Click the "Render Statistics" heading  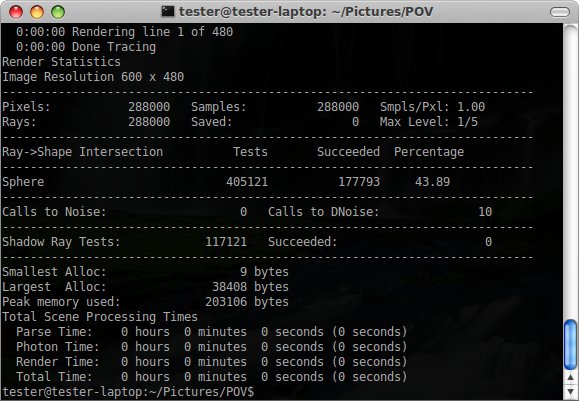coord(61,62)
